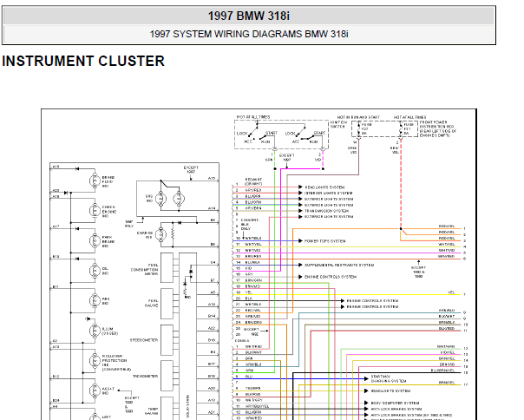
Task: Click the vertical 'SOLID STATE' label
Action: tap(187, 406)
